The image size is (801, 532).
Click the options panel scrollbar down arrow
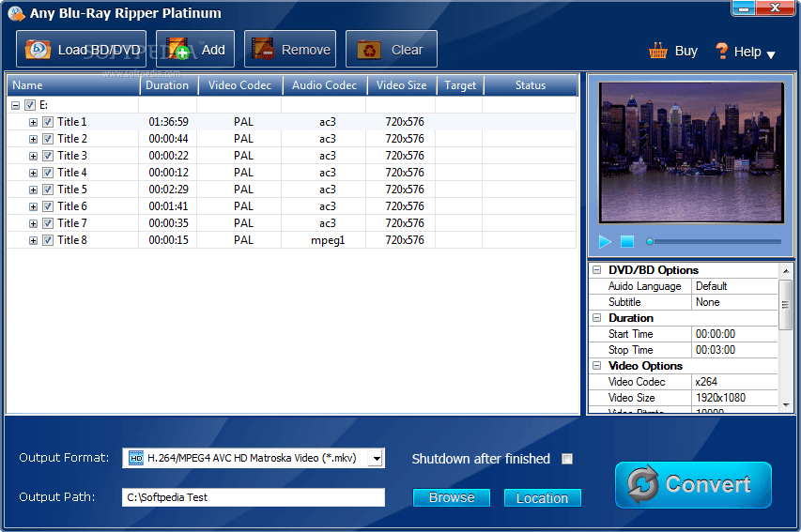pyautogui.click(x=786, y=405)
